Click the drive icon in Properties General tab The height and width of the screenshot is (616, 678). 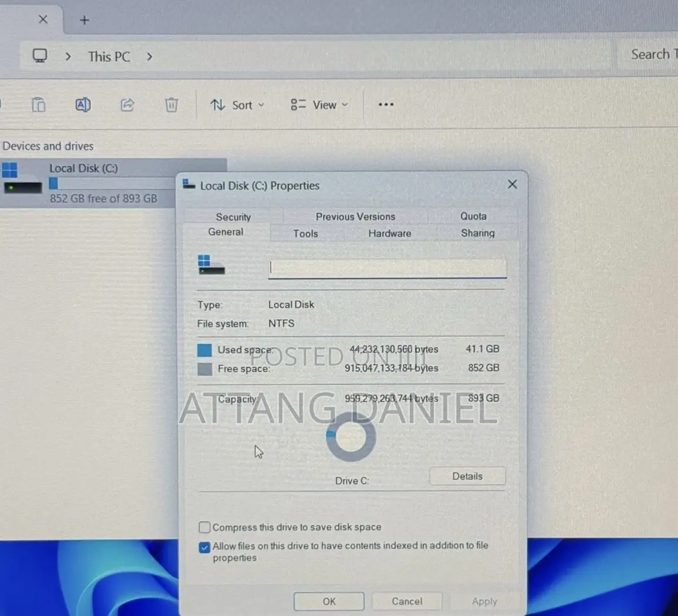(212, 265)
